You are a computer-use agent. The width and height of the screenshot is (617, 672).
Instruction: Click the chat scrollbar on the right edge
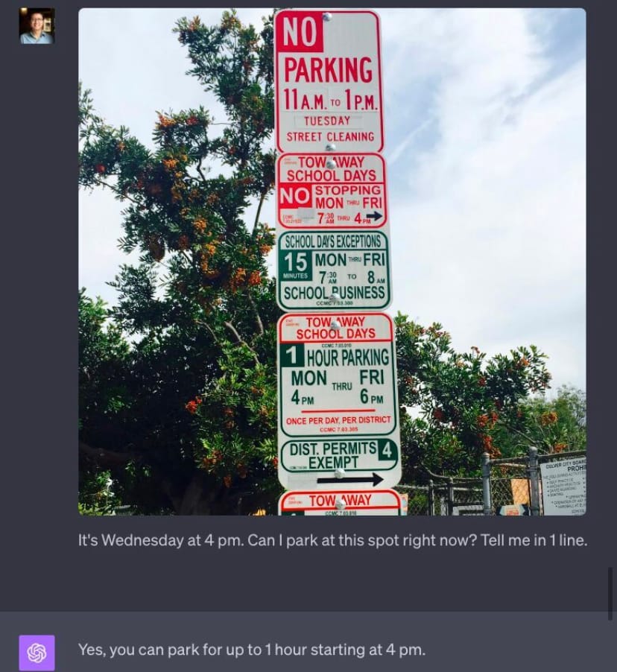pos(610,594)
